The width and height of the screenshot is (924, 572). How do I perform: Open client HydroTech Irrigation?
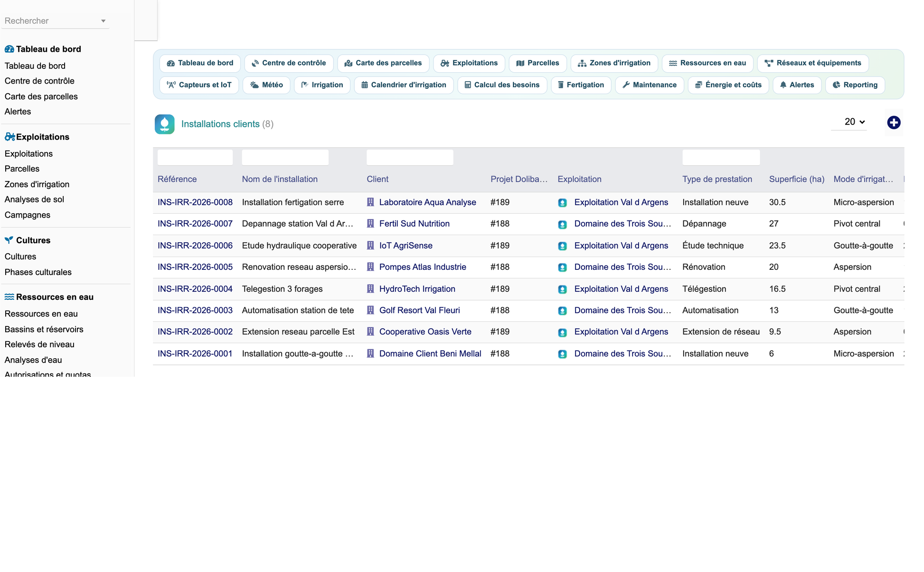point(417,289)
